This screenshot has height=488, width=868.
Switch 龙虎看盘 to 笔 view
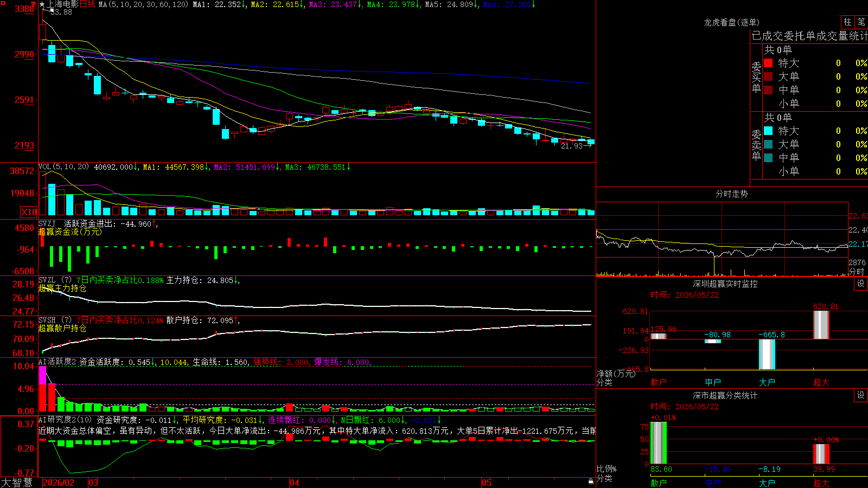[861, 22]
